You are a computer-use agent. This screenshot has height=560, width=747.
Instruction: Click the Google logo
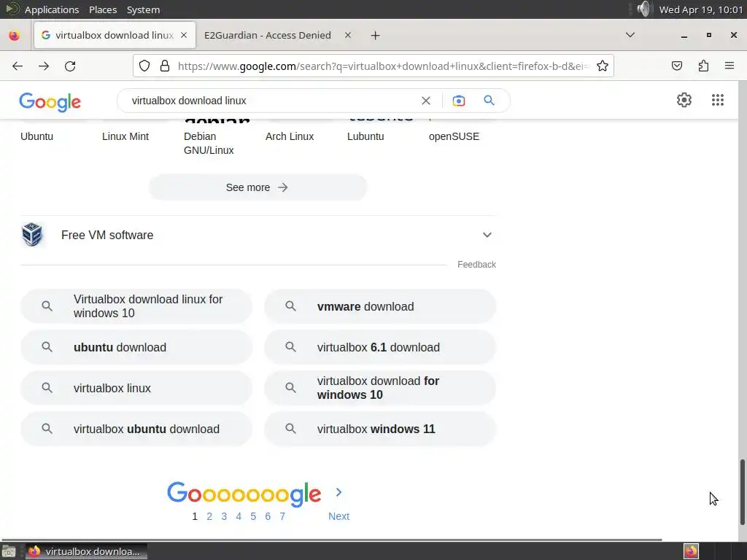[50, 102]
